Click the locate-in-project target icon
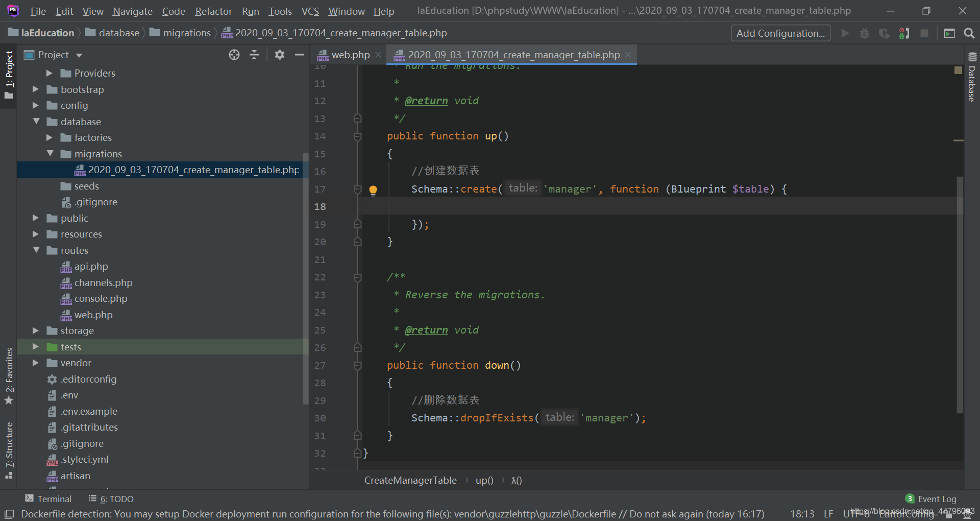This screenshot has width=980, height=521. (x=234, y=55)
